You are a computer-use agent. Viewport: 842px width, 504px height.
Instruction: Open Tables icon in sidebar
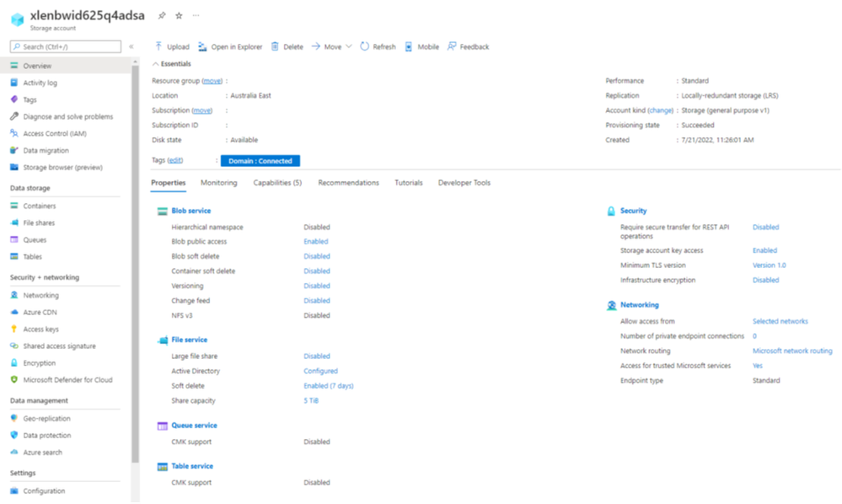(x=14, y=256)
